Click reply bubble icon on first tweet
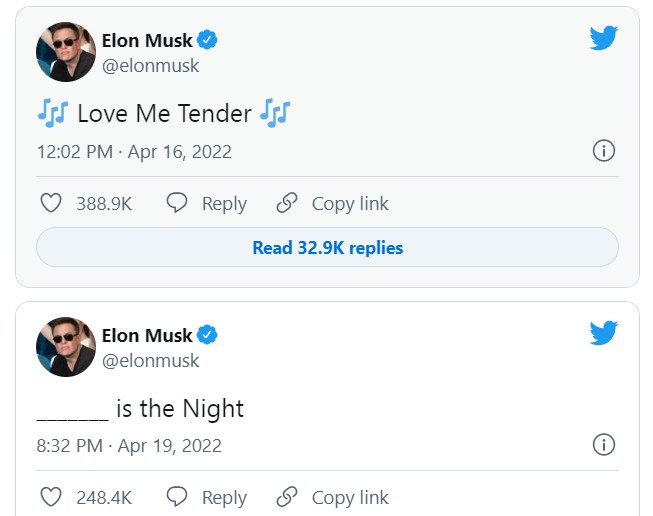Screen dimensions: 653x516 coord(177,203)
